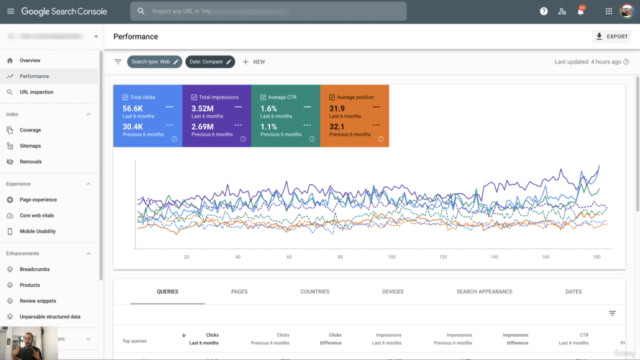This screenshot has width=640, height=360.
Task: Click the search magnifier icon in URL bar
Action: (x=141, y=11)
